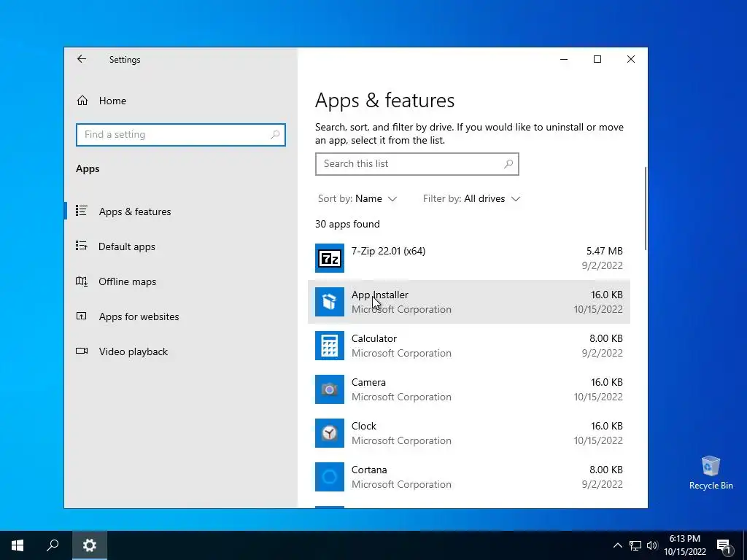Click the Apps & features heading

tap(385, 101)
